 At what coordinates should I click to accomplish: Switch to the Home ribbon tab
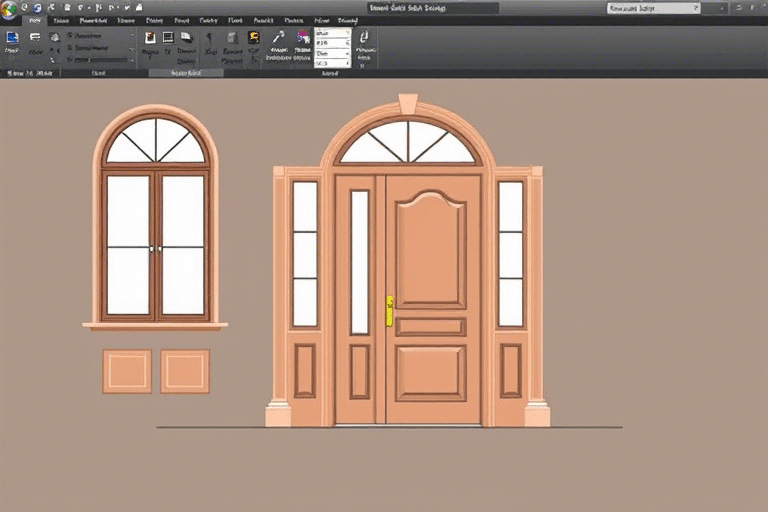pos(35,20)
